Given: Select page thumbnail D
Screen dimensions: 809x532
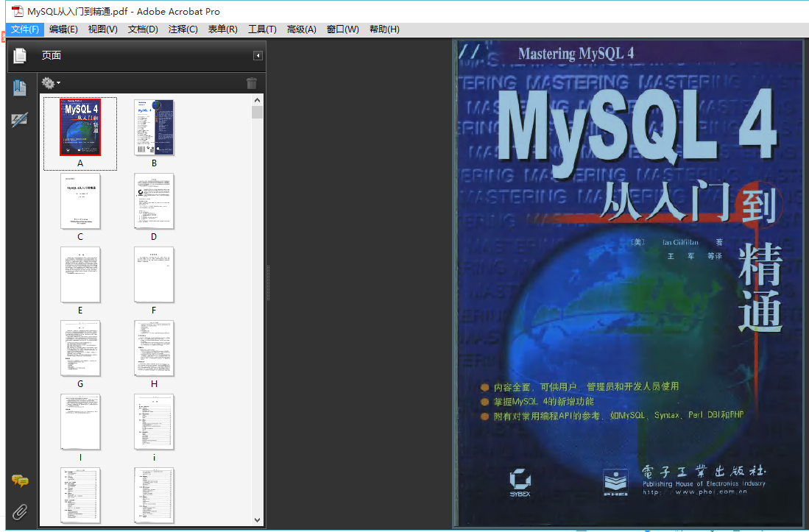Looking at the screenshot, I should [x=154, y=201].
